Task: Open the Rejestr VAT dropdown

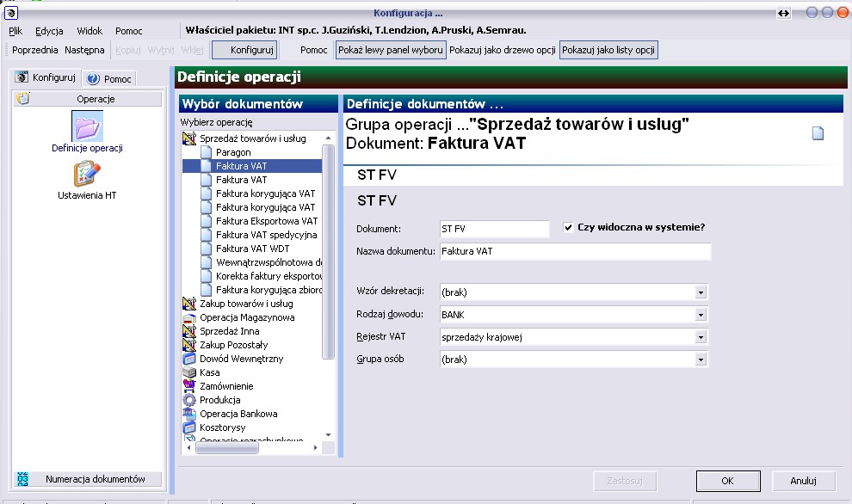Action: click(701, 337)
